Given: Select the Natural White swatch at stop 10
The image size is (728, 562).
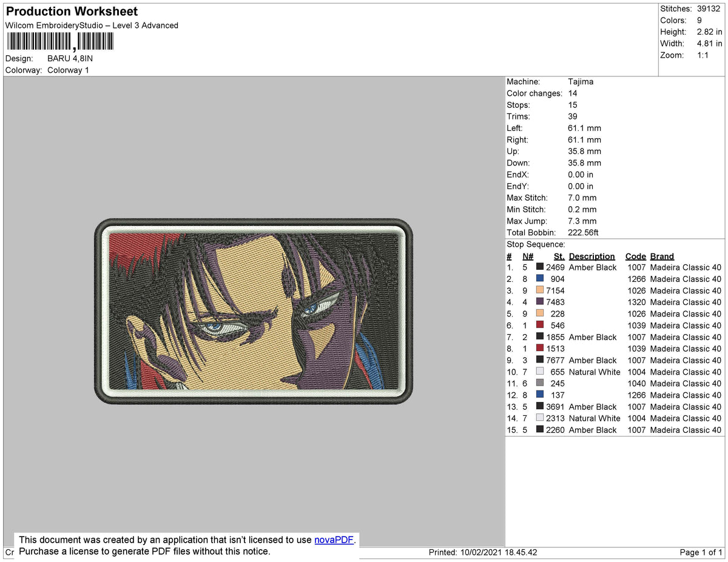Looking at the screenshot, I should (x=539, y=372).
